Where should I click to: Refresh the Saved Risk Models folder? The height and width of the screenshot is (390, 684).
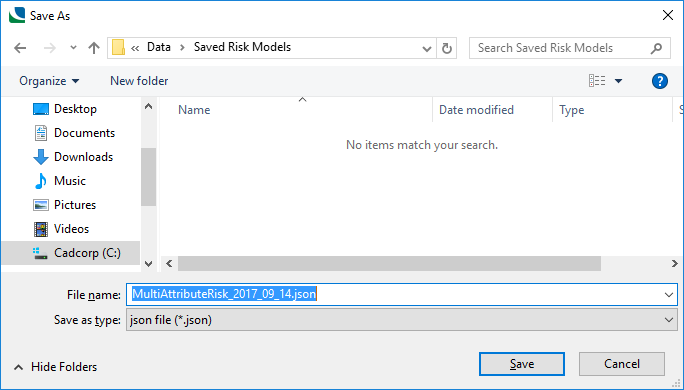coord(447,48)
